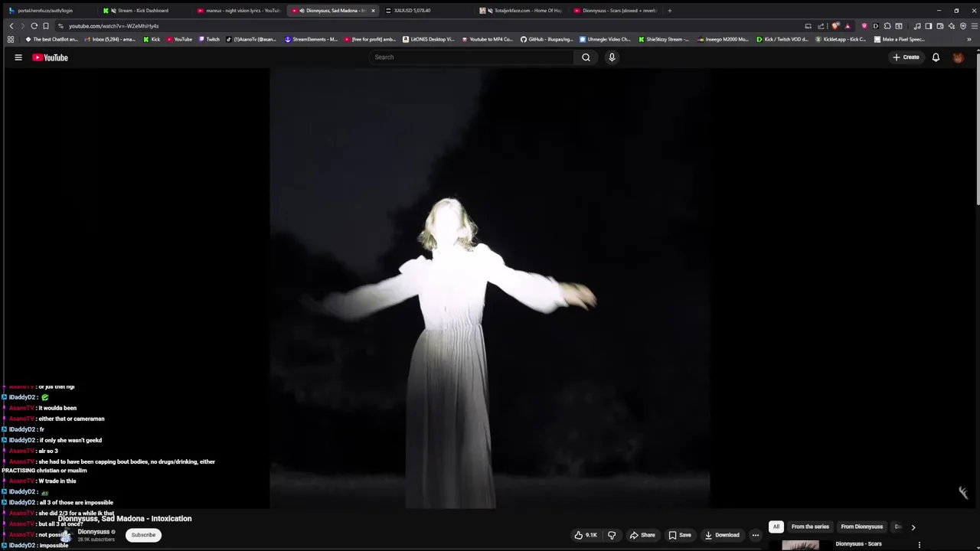Viewport: 980px width, 551px height.
Task: Open the Brave wallet icon
Action: click(940, 26)
